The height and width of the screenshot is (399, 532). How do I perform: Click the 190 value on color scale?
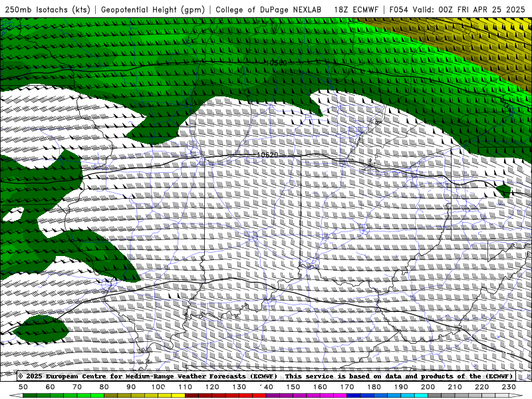401,387
